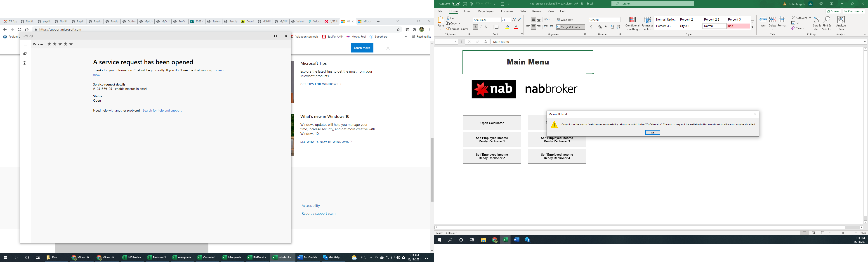Dismiss the macro error with OK
The image size is (868, 262).
[653, 132]
